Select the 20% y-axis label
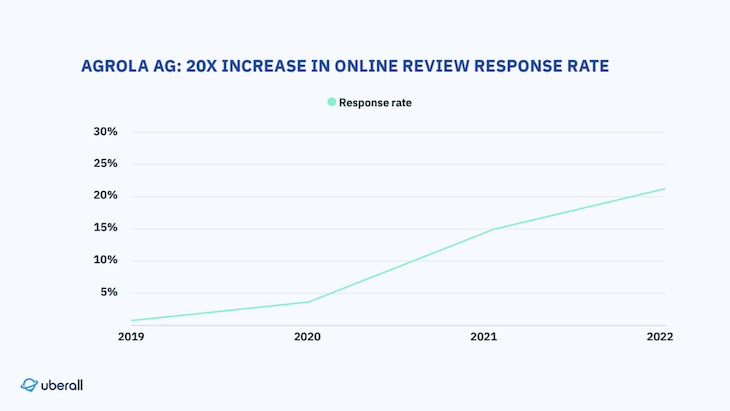730x411 pixels. tap(105, 195)
